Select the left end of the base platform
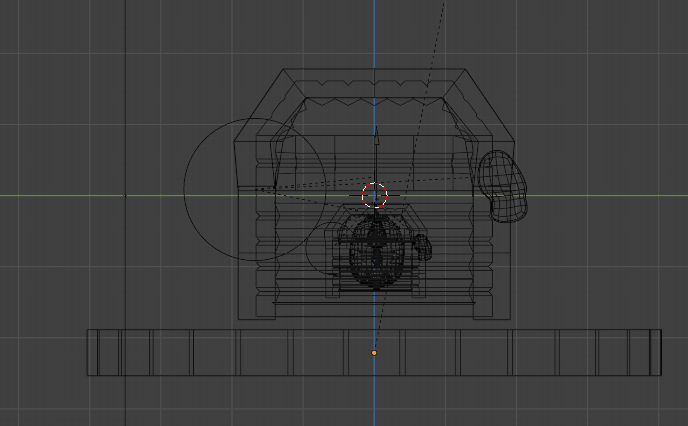The height and width of the screenshot is (426, 688). (x=92, y=352)
